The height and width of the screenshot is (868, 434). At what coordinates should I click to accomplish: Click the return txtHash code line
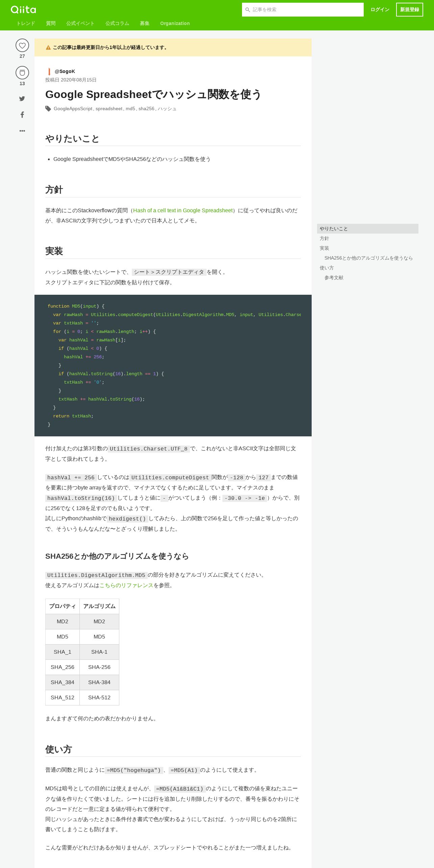click(73, 416)
